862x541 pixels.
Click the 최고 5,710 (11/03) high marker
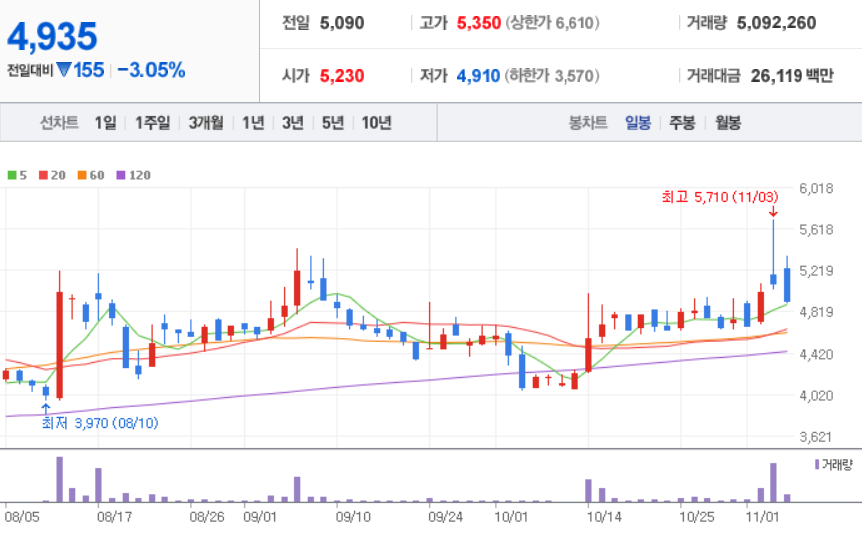click(720, 197)
